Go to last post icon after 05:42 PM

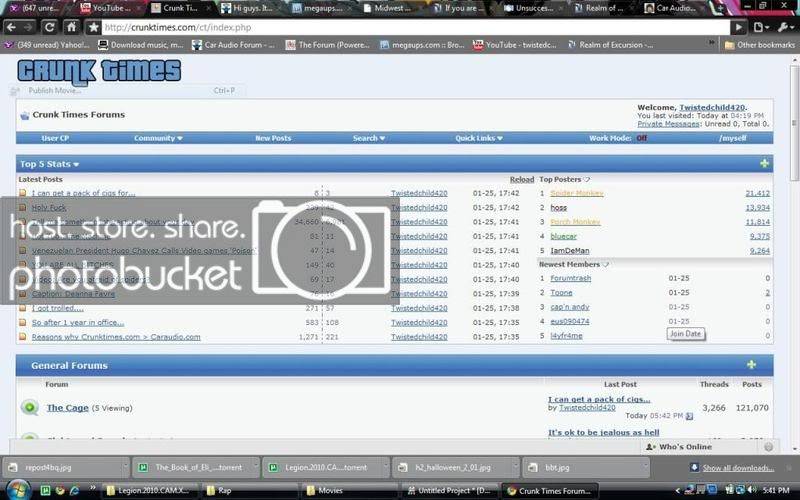pos(689,416)
